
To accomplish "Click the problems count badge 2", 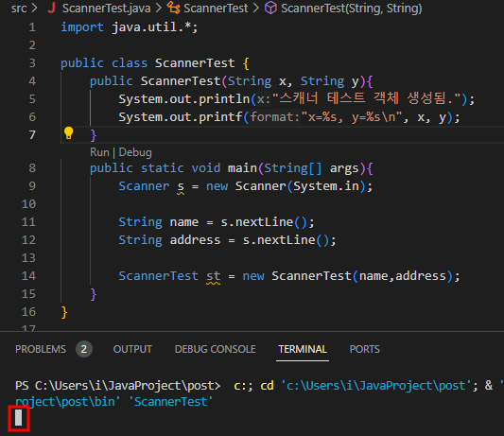I will (84, 349).
